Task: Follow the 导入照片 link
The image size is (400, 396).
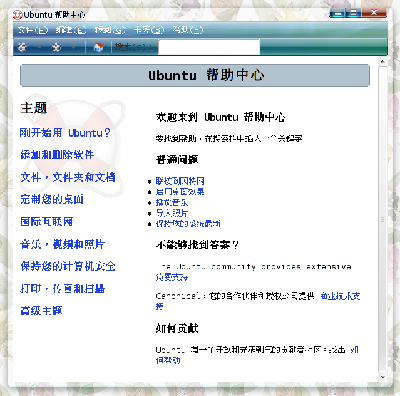Action: (x=172, y=213)
